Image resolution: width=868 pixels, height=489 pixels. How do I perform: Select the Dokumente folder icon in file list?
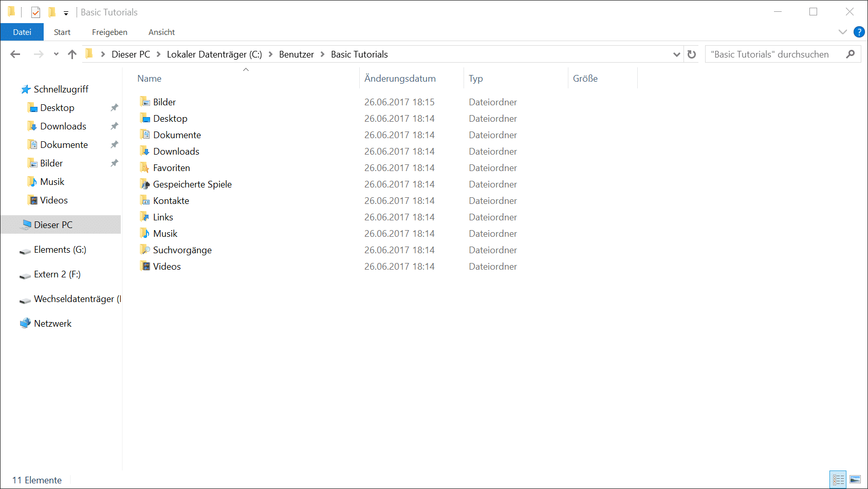click(145, 135)
